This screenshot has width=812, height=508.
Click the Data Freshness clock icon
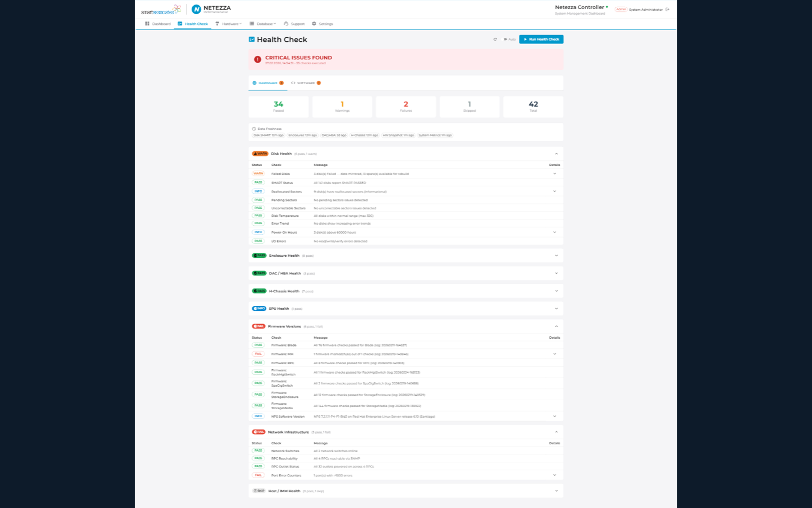[x=255, y=128]
